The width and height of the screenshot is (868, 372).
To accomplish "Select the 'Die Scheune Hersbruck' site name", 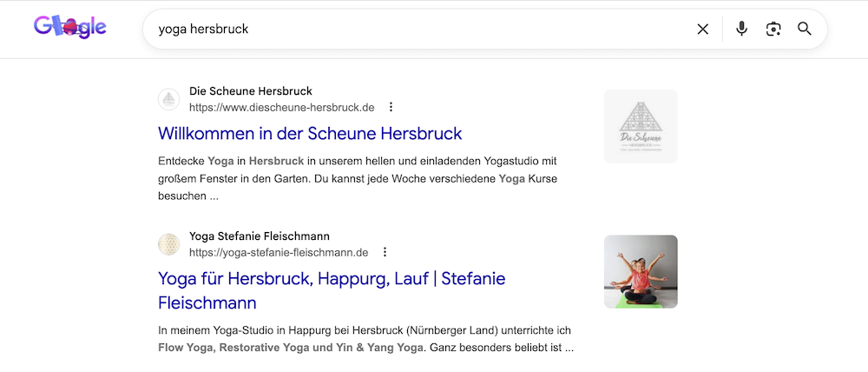I will click(250, 91).
